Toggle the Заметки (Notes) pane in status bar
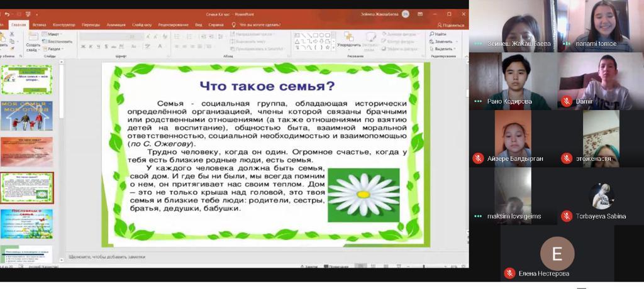 [308, 266]
